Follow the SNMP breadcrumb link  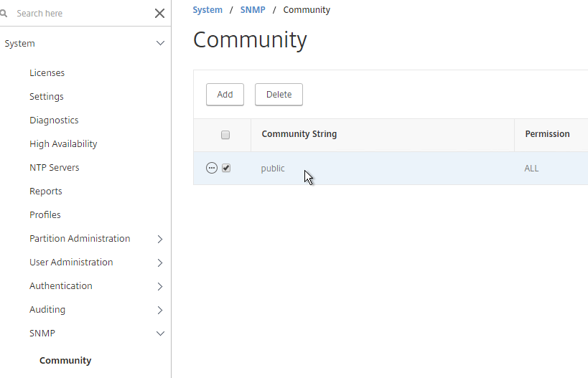[x=253, y=10]
